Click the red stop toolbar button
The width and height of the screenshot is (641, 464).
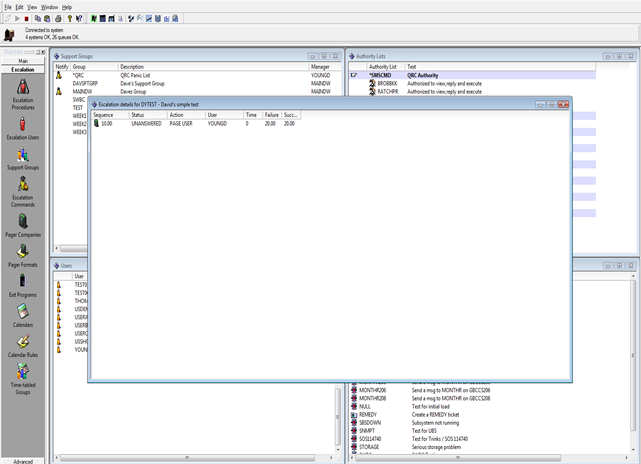pyautogui.click(x=25, y=18)
